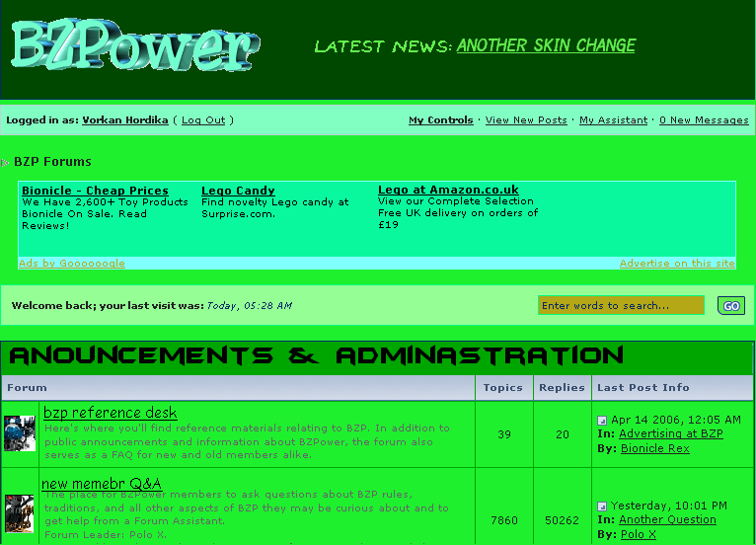Viewport: 756px width, 545px height.
Task: Click the arrow icon beside BZP Forums
Action: 5,163
